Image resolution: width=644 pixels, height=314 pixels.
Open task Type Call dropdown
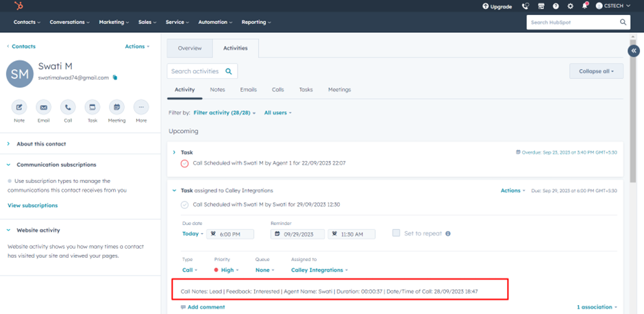coord(190,270)
